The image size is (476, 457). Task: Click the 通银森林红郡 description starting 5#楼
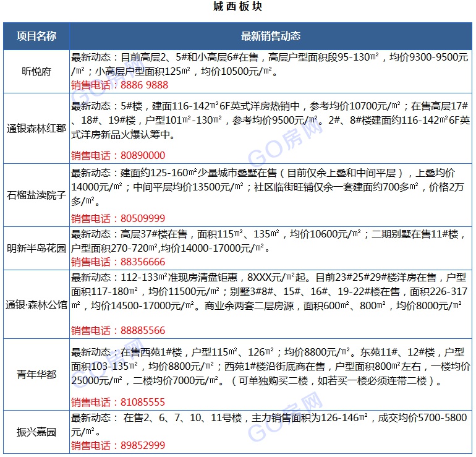point(271,120)
